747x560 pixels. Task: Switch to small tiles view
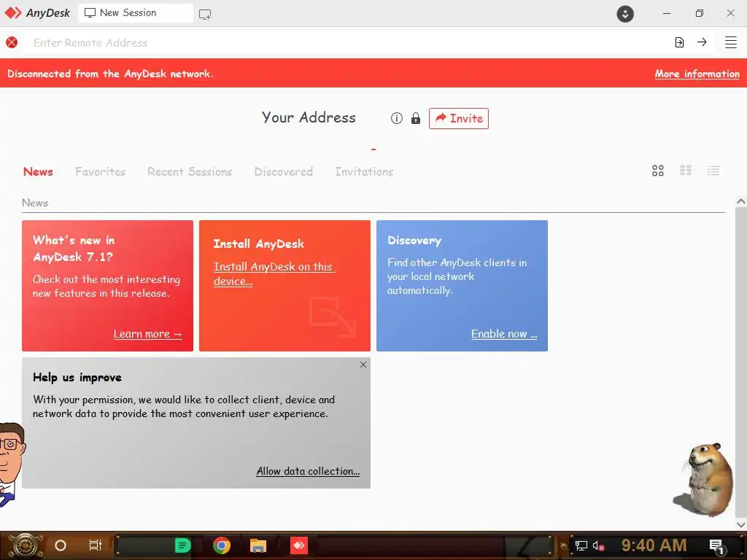[x=686, y=171]
